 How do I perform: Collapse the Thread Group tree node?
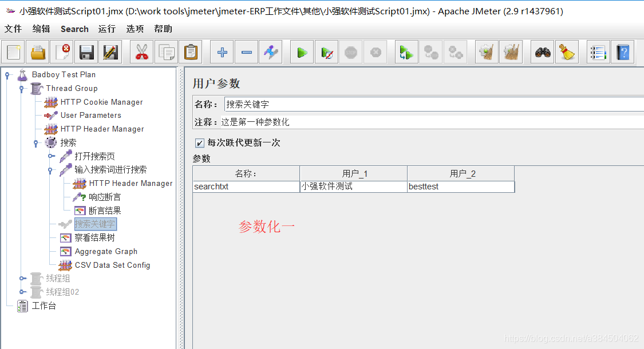tap(21, 89)
